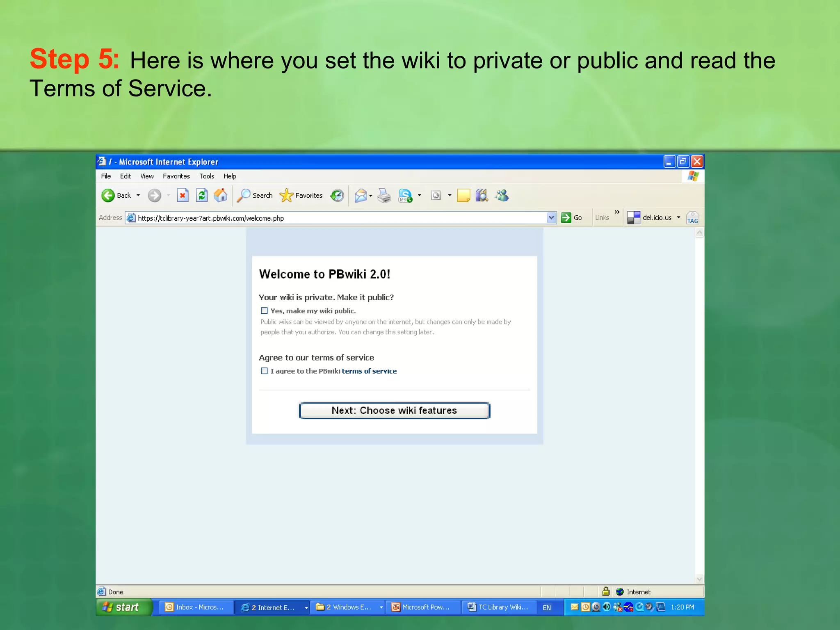Open the Tools menu
The height and width of the screenshot is (630, 840).
207,176
